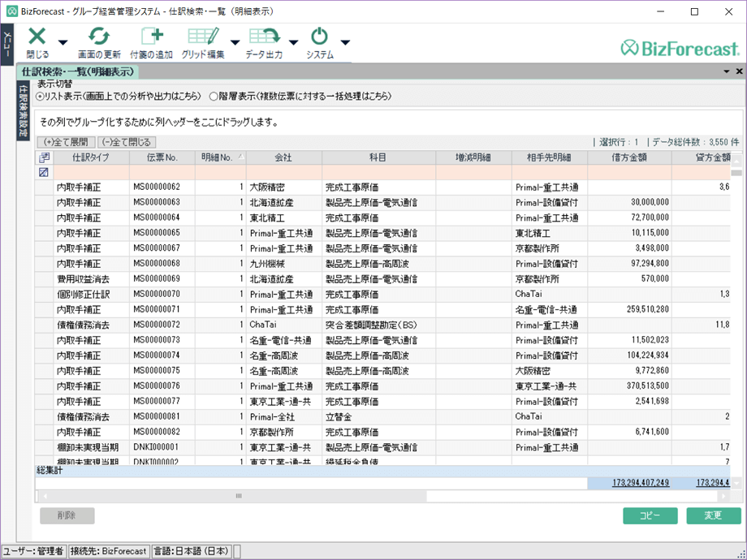This screenshot has width=747, height=560.
Task: Click the BizForecast app icon in title bar
Action: click(12, 11)
